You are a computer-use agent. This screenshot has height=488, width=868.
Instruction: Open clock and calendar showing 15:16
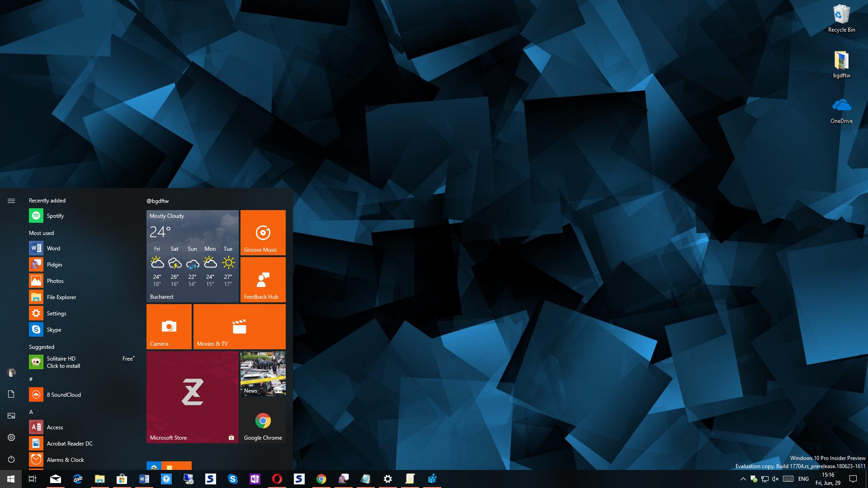click(828, 479)
